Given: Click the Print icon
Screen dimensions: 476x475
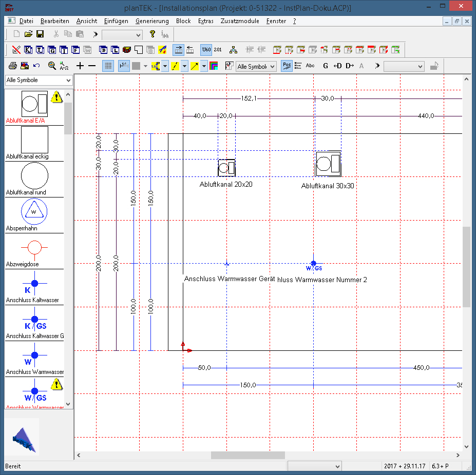Looking at the screenshot, I should click(x=13, y=66).
